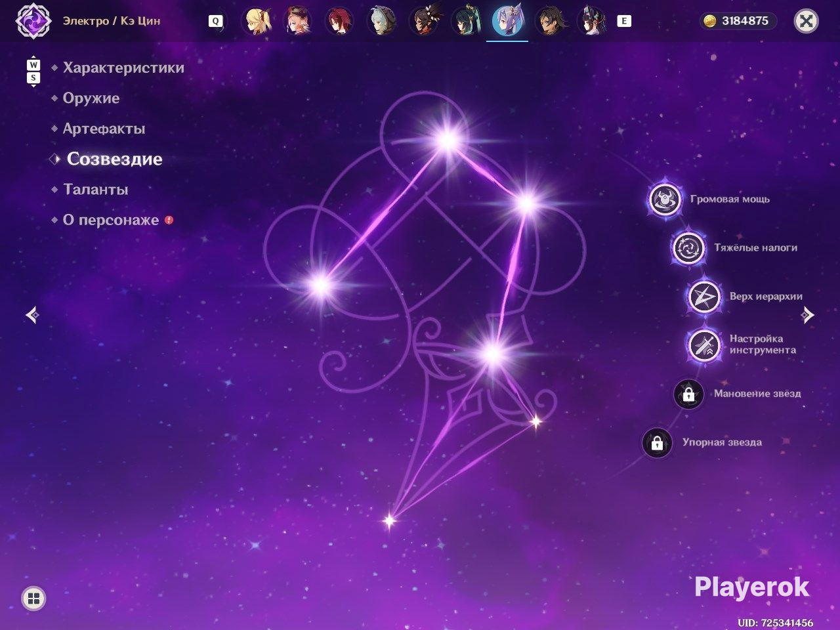Viewport: 840px width, 630px height.
Task: Click the S key hint above menu
Action: coord(33,78)
